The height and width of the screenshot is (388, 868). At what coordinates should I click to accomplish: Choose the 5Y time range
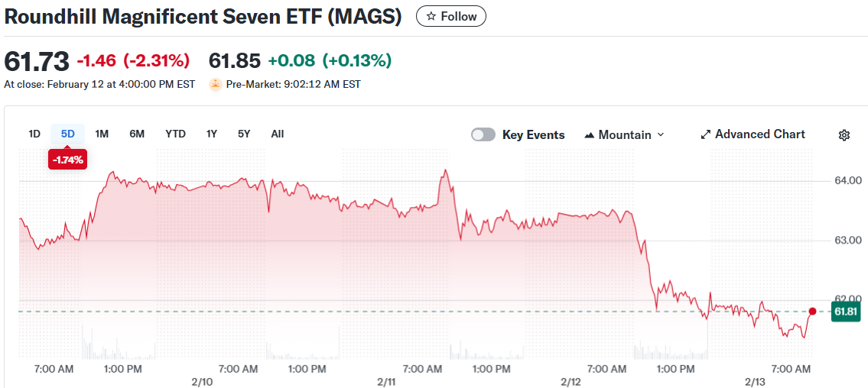coord(244,134)
